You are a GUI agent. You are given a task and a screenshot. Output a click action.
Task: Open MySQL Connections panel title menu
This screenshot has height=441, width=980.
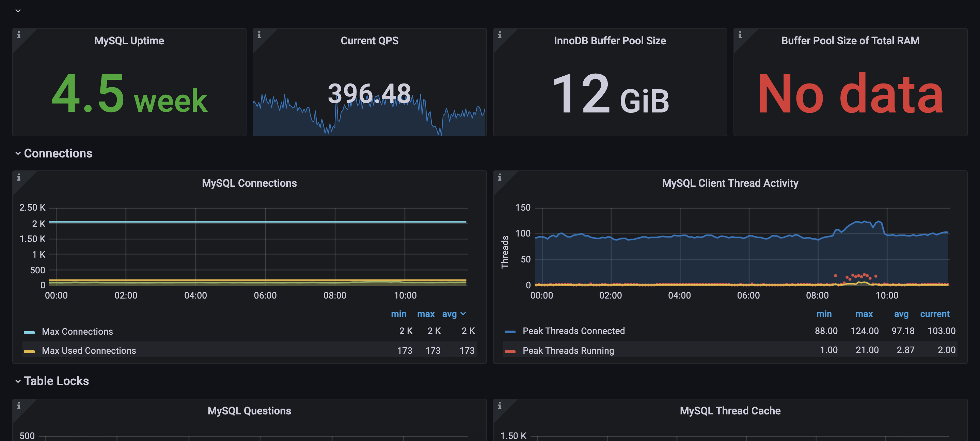tap(249, 183)
